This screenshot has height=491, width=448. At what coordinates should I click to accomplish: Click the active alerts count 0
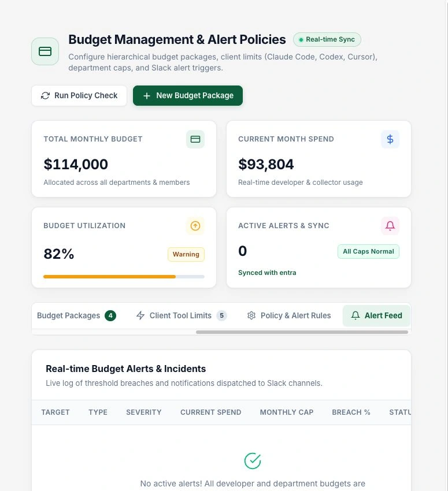pos(242,251)
